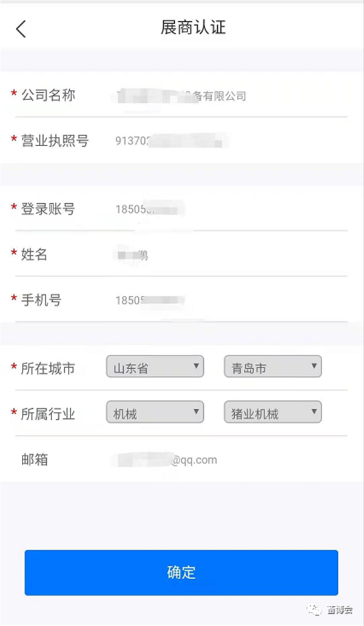
Task: Click the 所在城市 label text
Action: point(48,368)
